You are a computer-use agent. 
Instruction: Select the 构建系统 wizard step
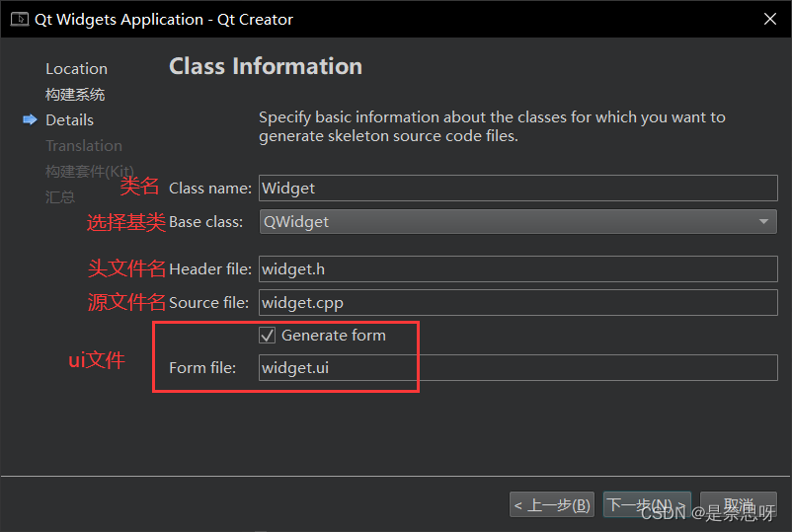click(x=75, y=95)
